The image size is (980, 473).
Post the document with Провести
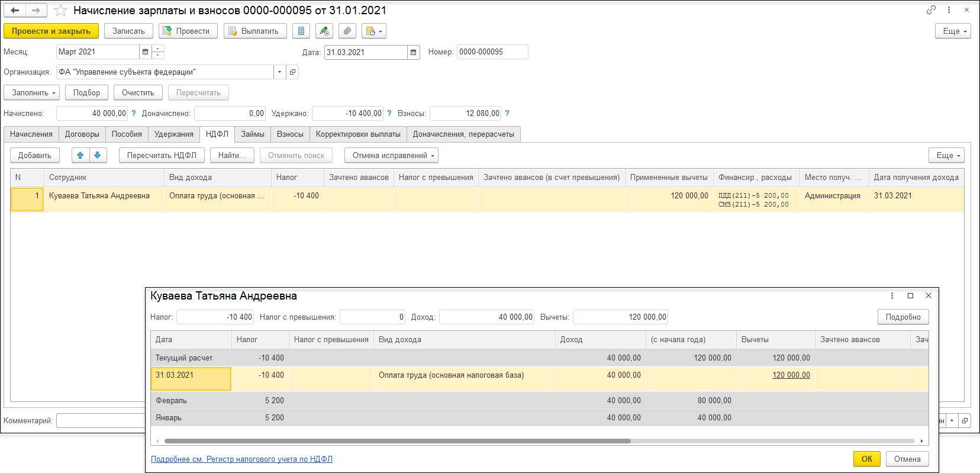188,31
